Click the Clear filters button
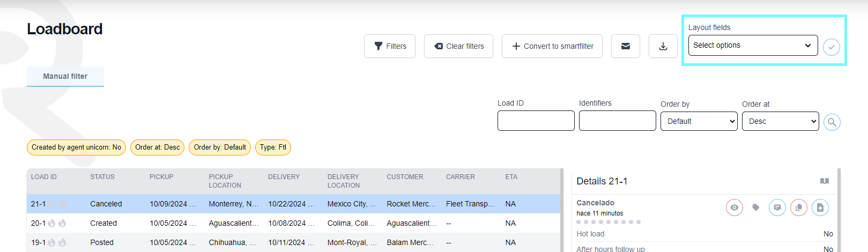Image resolution: width=868 pixels, height=252 pixels. [458, 46]
